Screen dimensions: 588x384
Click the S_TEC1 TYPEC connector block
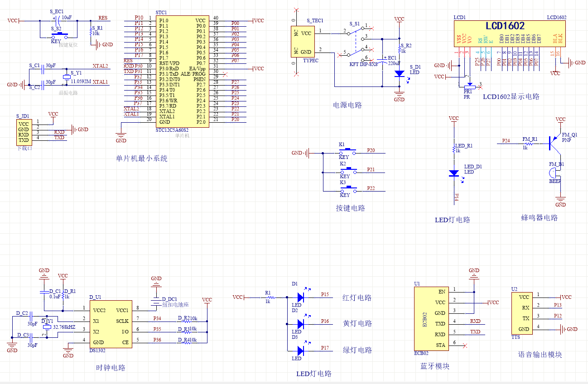click(302, 42)
